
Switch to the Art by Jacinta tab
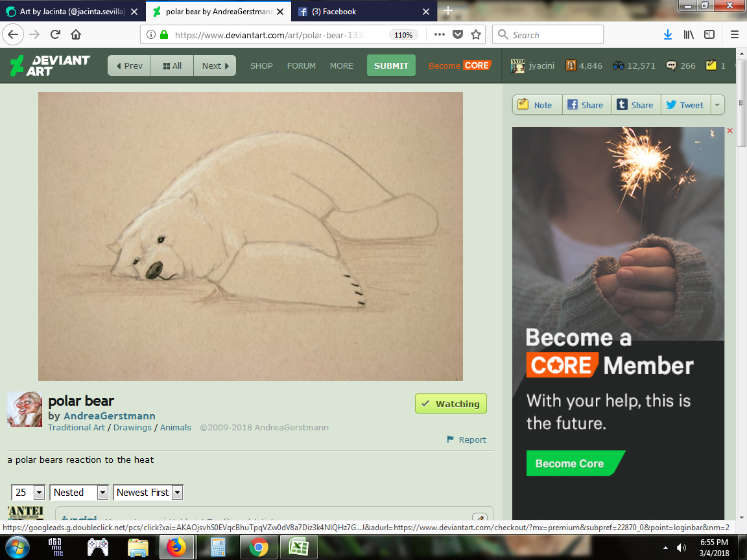tap(72, 12)
